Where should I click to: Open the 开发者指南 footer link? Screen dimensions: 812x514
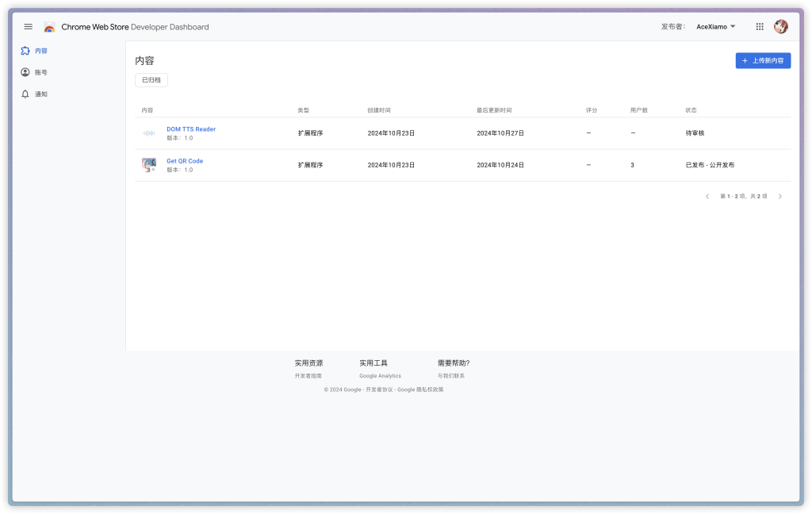[x=308, y=376]
